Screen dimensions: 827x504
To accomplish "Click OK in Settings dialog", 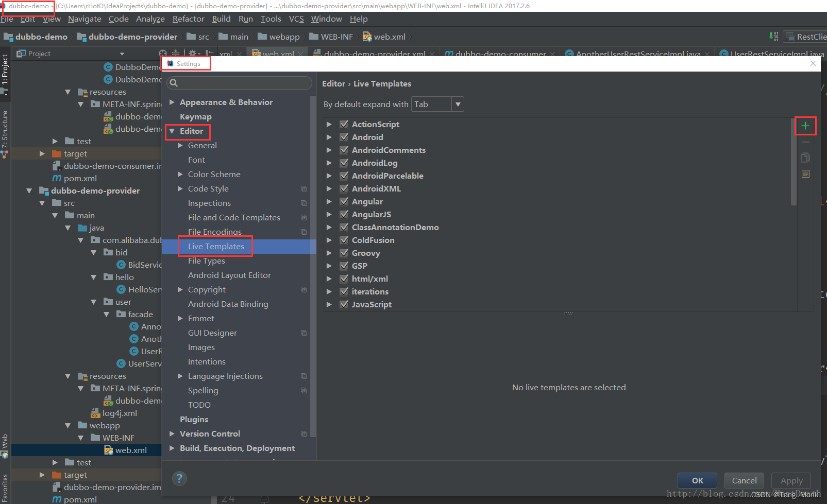I will 697,480.
